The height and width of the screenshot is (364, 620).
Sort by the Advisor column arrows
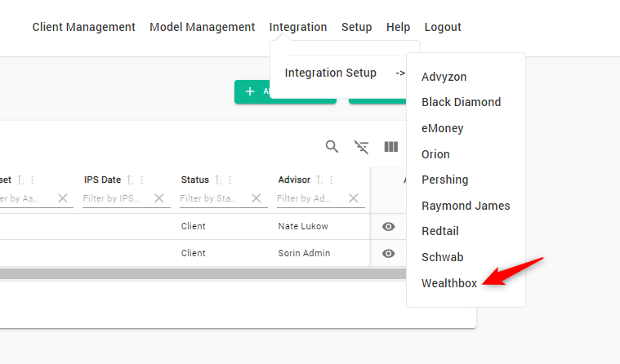[x=319, y=180]
